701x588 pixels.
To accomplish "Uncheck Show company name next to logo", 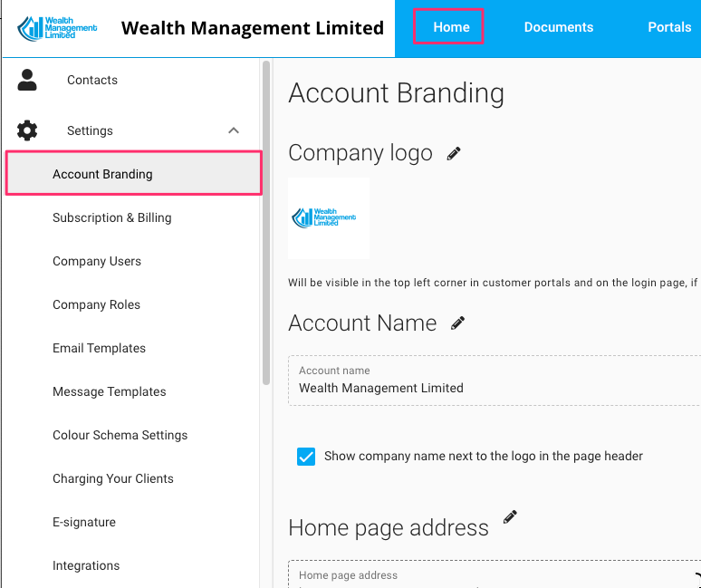I will click(306, 457).
